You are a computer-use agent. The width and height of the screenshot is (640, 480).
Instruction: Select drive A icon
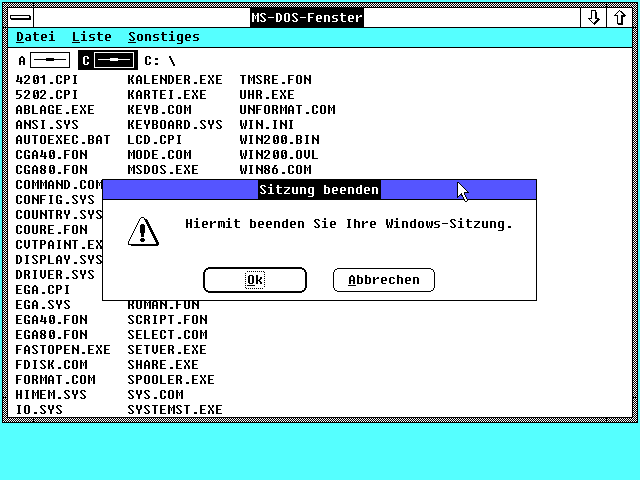click(x=44, y=60)
